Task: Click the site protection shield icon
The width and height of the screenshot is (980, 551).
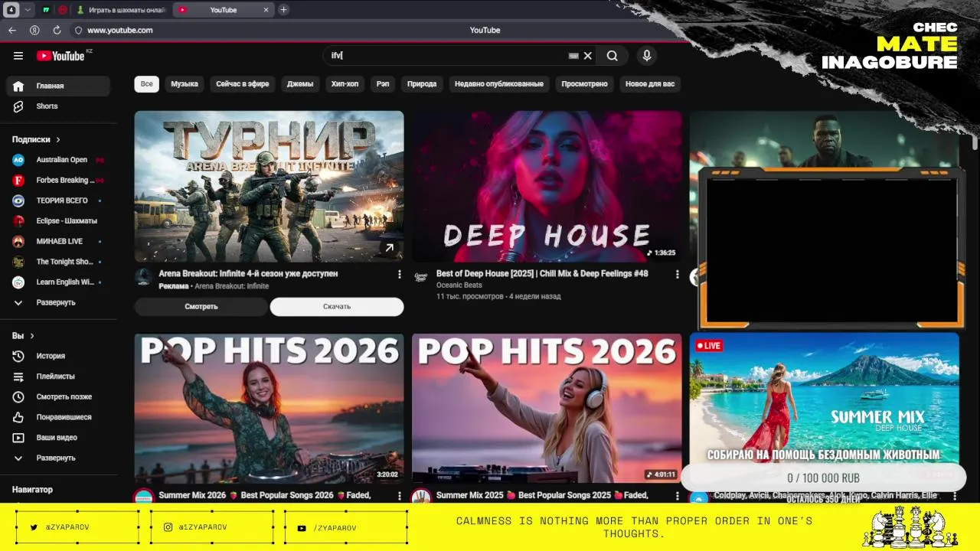Action: click(x=78, y=31)
